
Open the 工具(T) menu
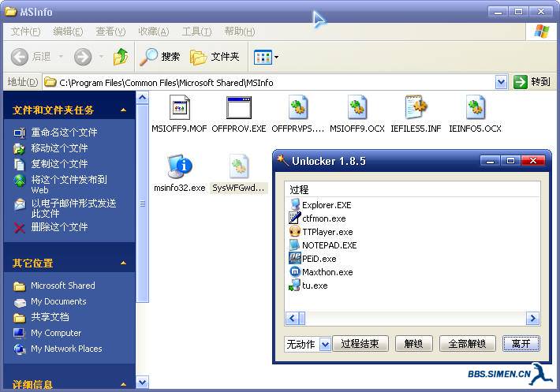tap(196, 32)
